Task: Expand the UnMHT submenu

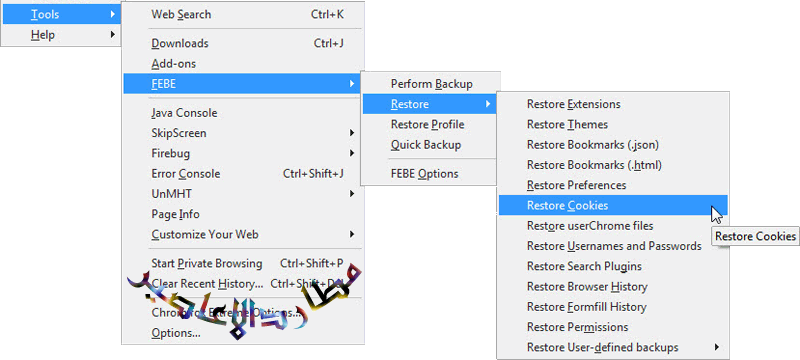Action: click(243, 194)
